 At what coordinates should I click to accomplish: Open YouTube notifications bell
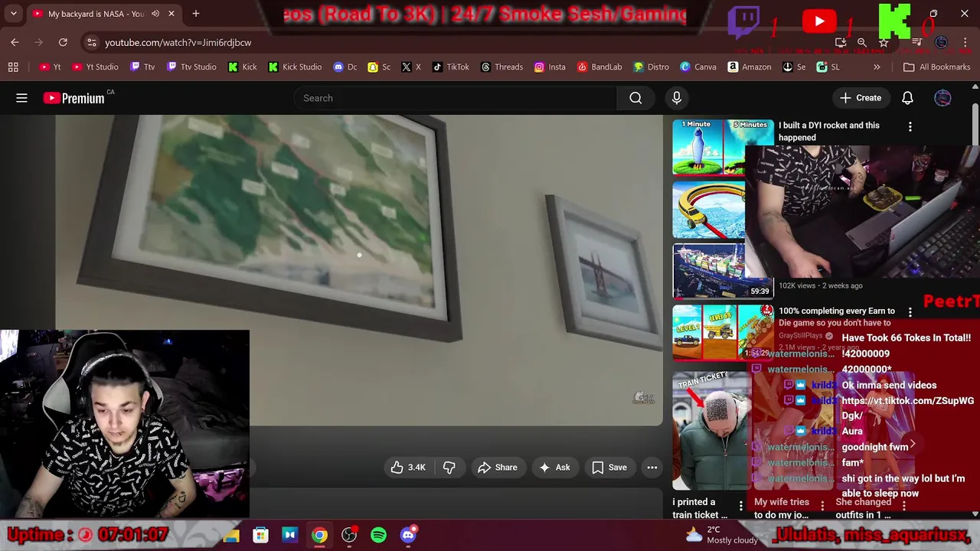907,98
